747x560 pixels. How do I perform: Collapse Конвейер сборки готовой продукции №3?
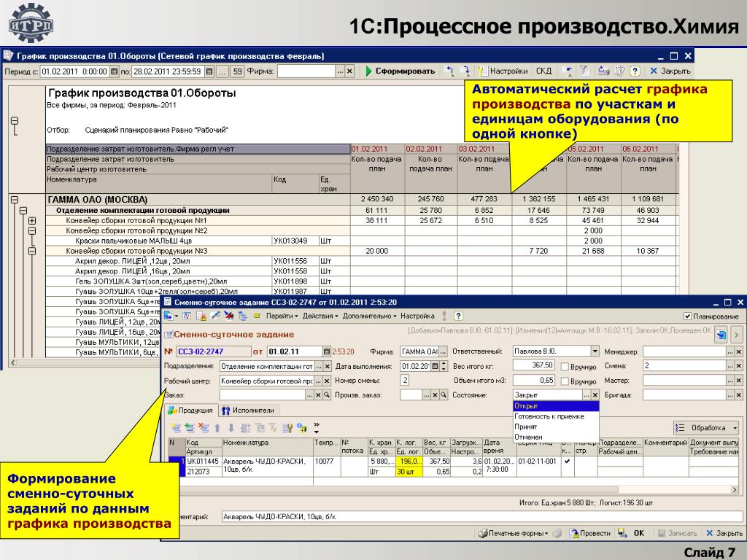32,251
